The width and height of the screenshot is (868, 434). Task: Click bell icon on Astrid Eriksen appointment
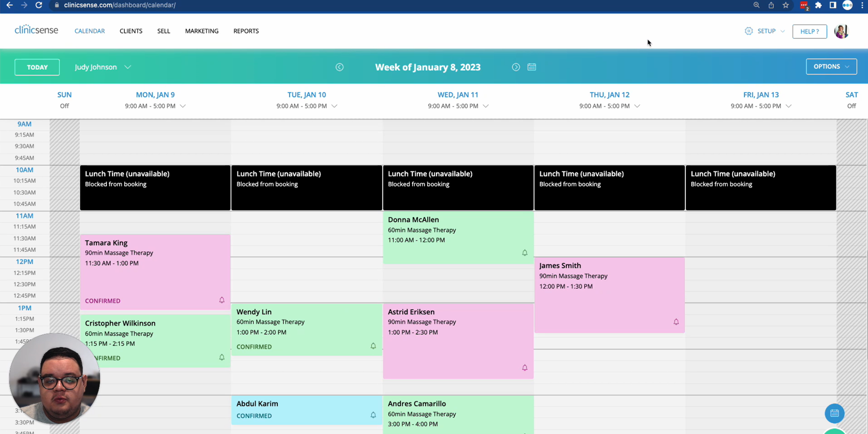click(525, 368)
